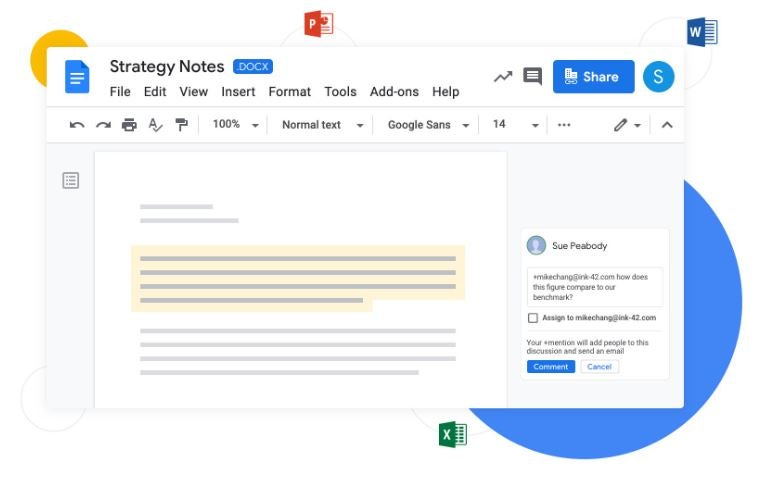Click the Excel icon below the window
765x479 pixels.
tap(453, 434)
